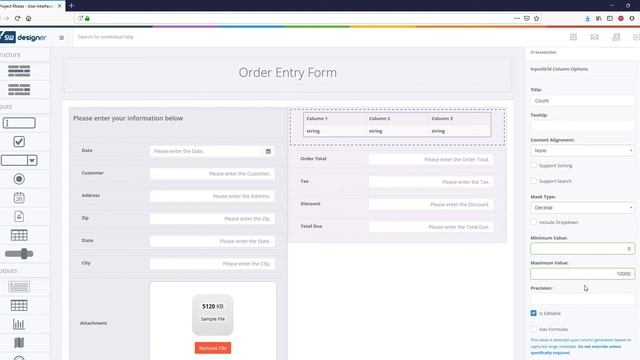Uncheck the Is Editable checkbox
This screenshot has height=360, width=640.
(533, 313)
